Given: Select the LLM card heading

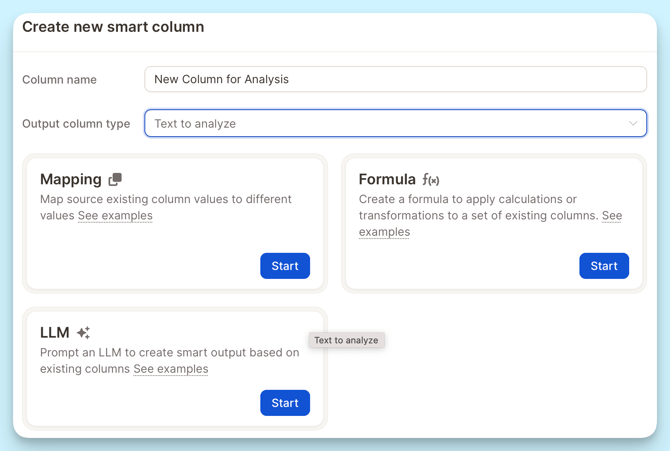Looking at the screenshot, I should coord(55,333).
